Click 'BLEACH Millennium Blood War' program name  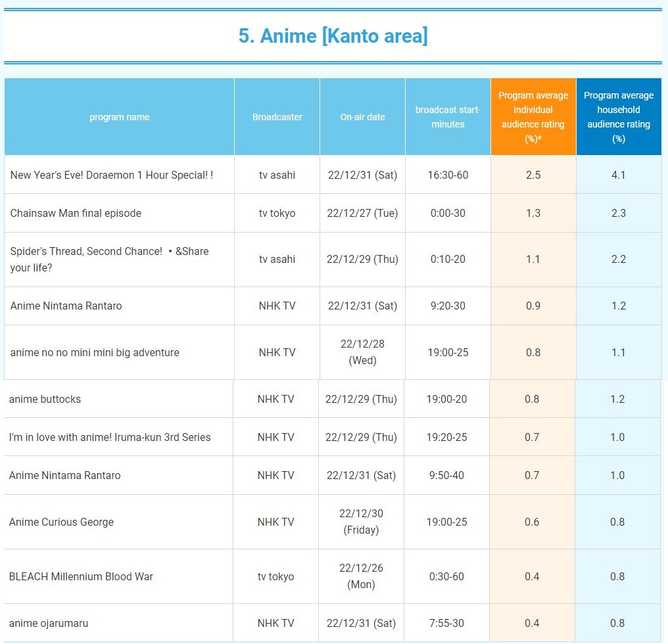(x=81, y=576)
